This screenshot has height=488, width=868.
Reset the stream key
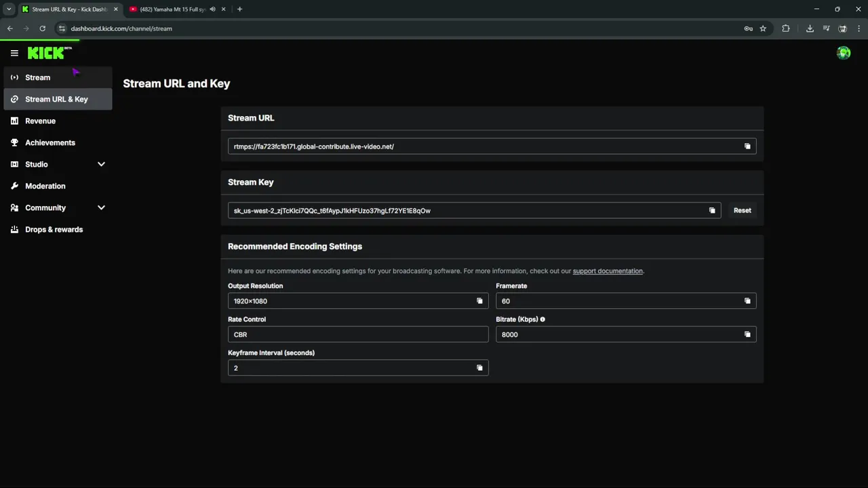coord(742,211)
